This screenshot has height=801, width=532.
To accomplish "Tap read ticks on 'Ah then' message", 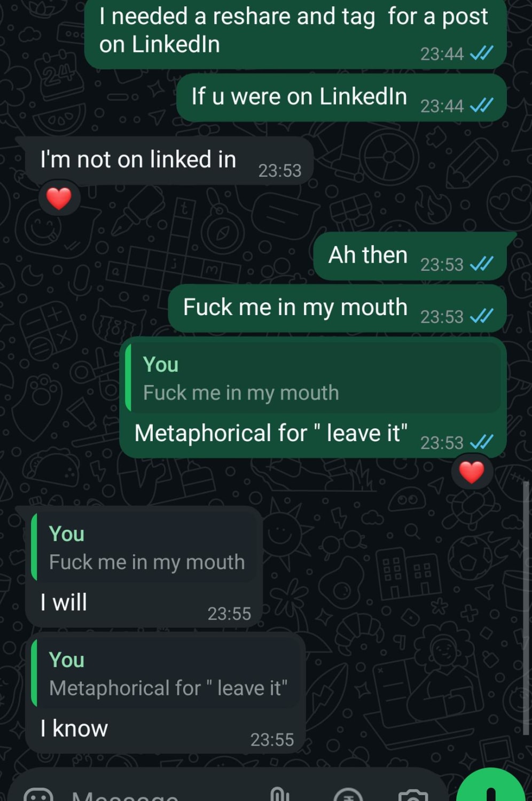I will click(481, 264).
